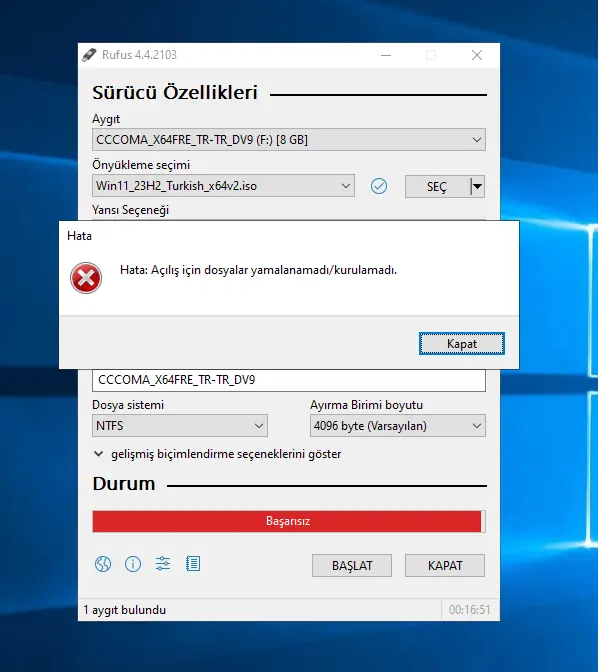Open the Aygıt device dropdown
This screenshot has height=672, width=598.
[x=288, y=140]
